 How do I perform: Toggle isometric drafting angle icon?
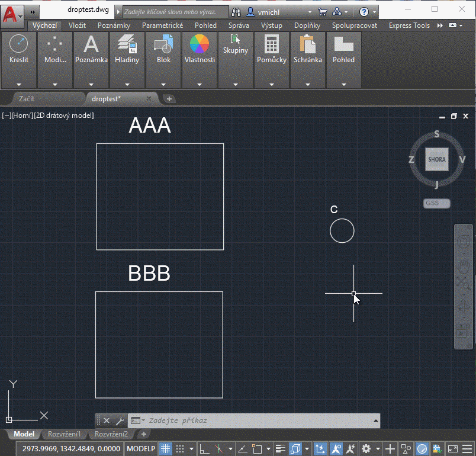(x=242, y=449)
